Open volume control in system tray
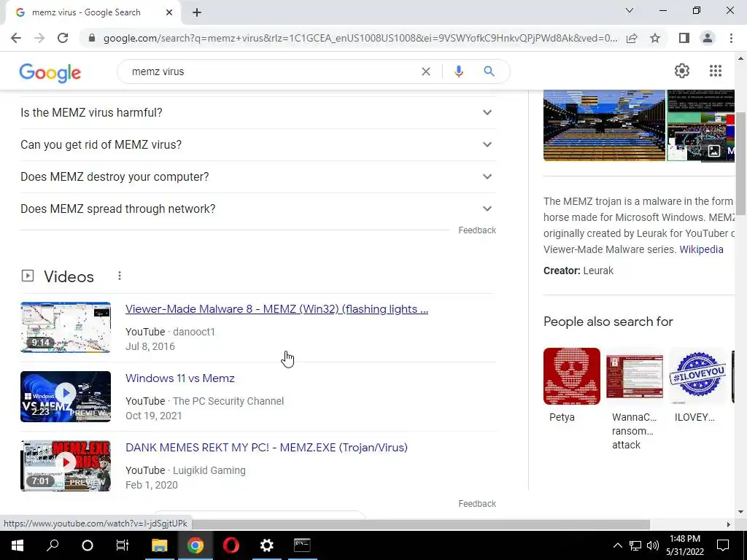The height and width of the screenshot is (560, 747). click(653, 545)
